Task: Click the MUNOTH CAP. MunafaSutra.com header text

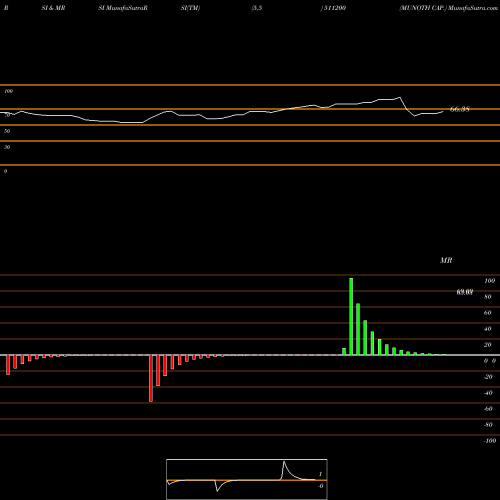Action: click(x=448, y=8)
